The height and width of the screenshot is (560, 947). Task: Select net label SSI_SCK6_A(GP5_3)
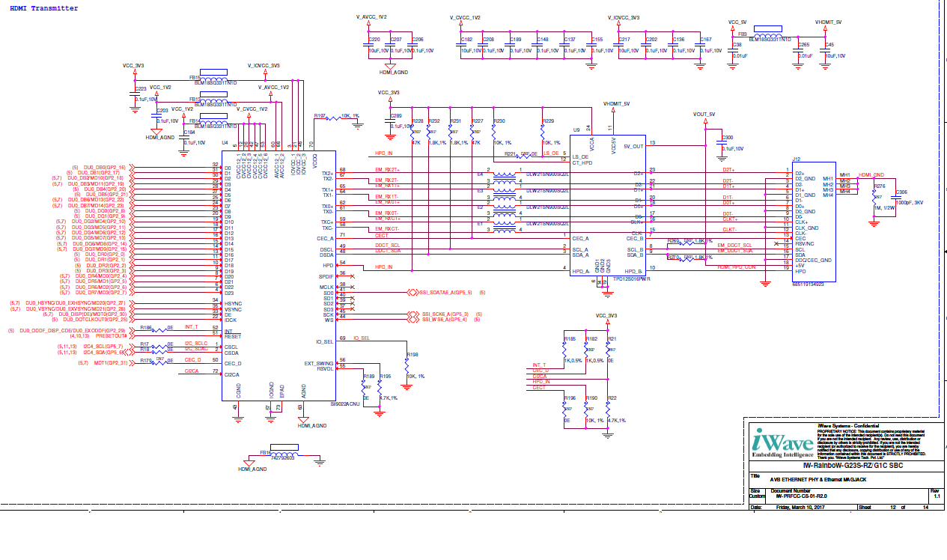pos(445,314)
